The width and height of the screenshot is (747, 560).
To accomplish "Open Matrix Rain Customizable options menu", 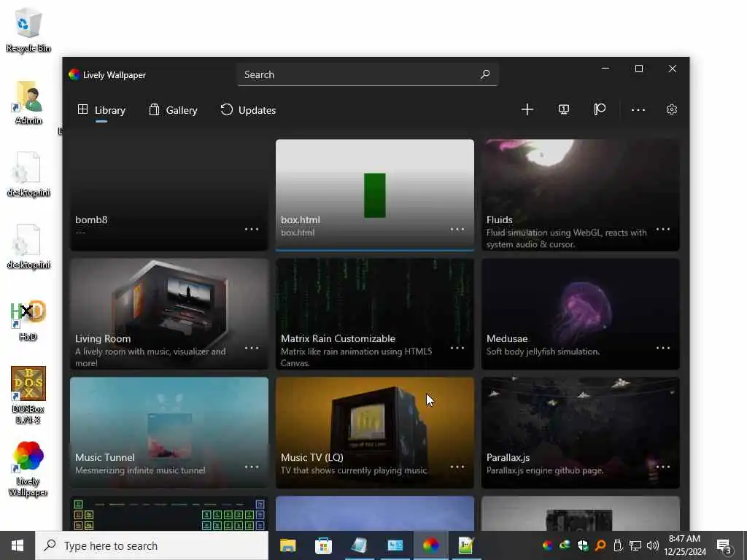I will pyautogui.click(x=457, y=348).
